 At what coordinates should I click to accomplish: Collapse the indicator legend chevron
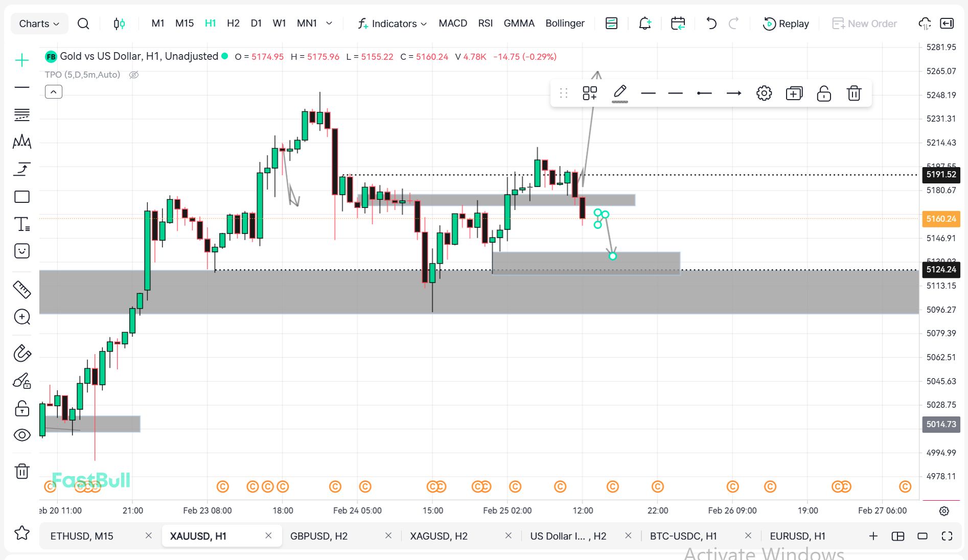tap(54, 92)
